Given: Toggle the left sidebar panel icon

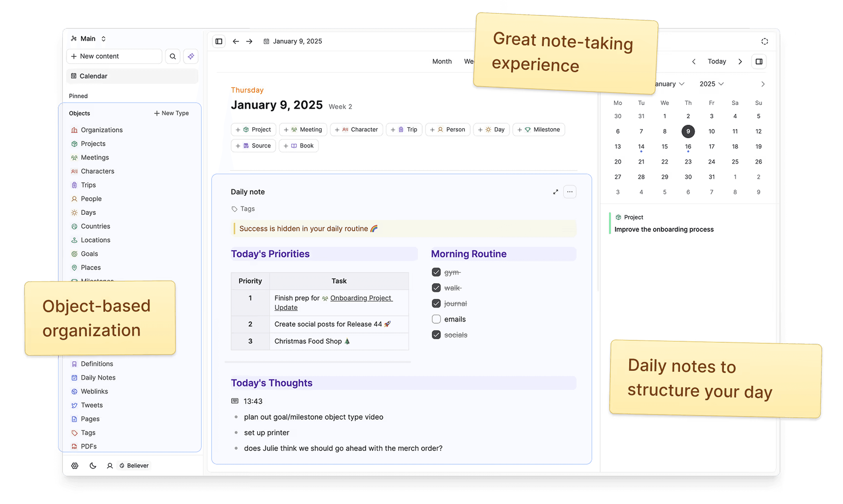Looking at the screenshot, I should [x=219, y=41].
